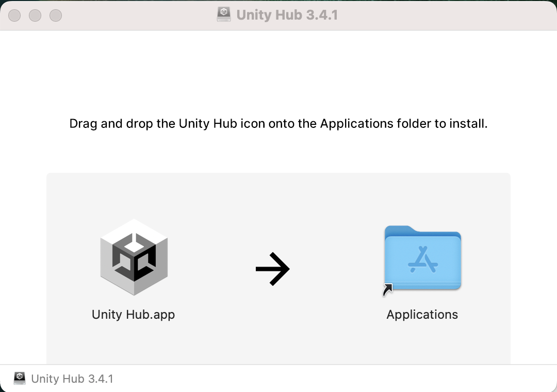Minimize the Unity Hub disk image window
557x392 pixels.
(35, 15)
